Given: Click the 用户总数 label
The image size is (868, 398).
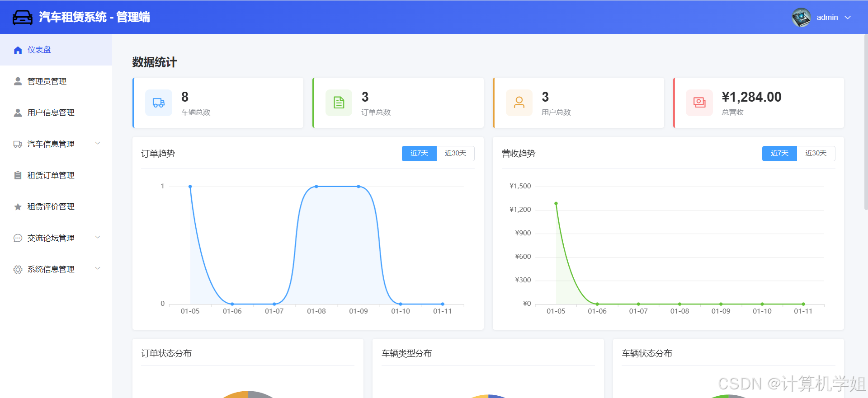Looking at the screenshot, I should pos(556,112).
